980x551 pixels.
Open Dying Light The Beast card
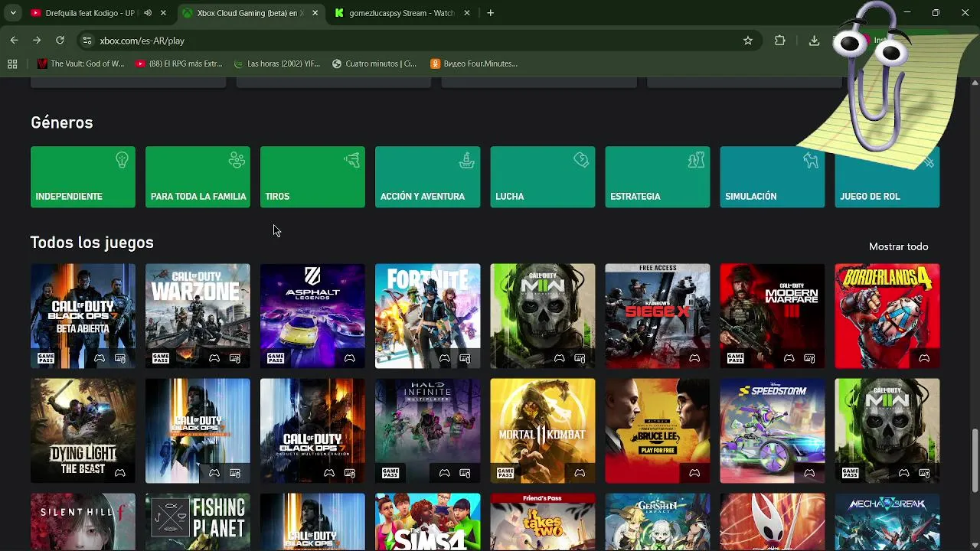[x=83, y=431]
